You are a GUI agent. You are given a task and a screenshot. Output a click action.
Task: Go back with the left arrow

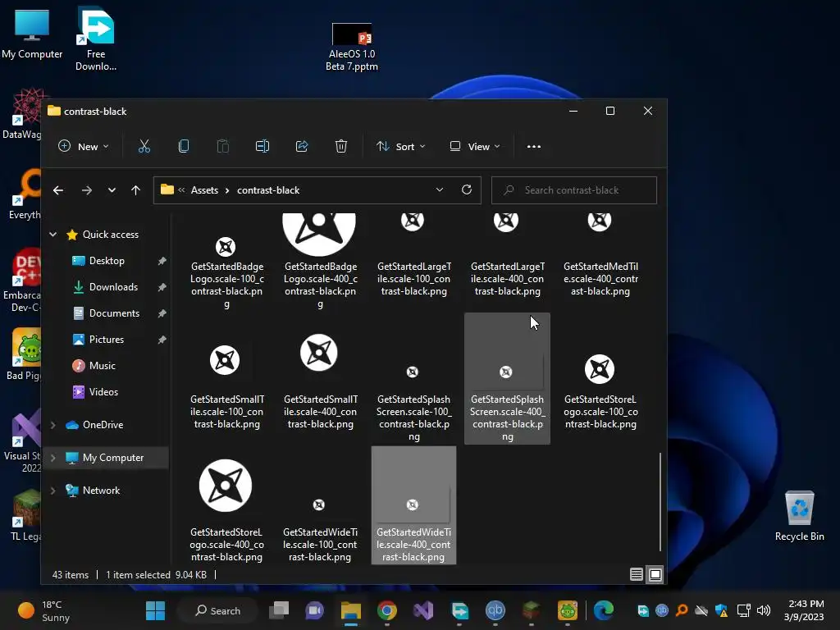click(x=58, y=190)
